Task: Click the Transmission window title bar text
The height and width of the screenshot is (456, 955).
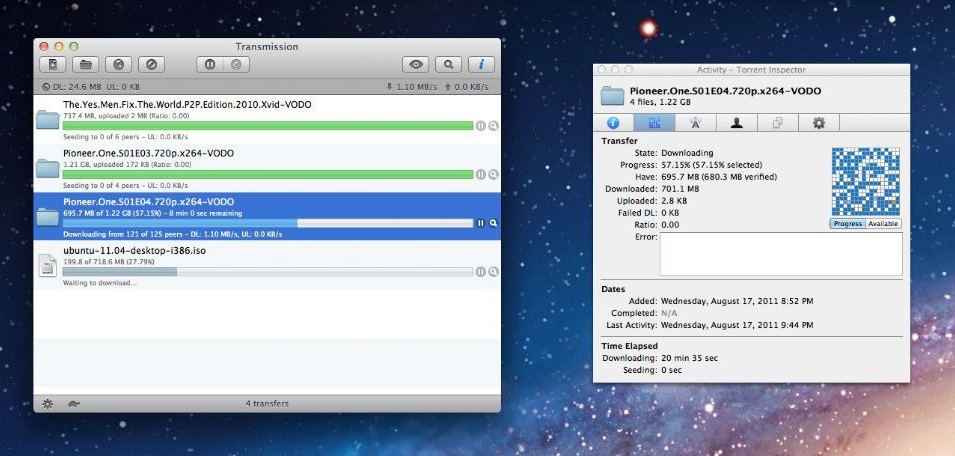Action: tap(267, 46)
